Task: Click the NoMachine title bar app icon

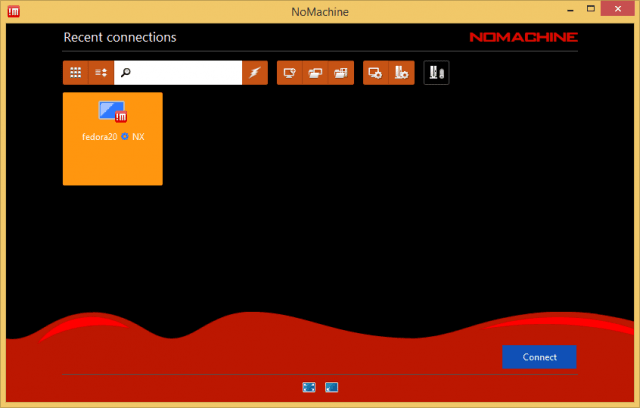Action: point(13,11)
